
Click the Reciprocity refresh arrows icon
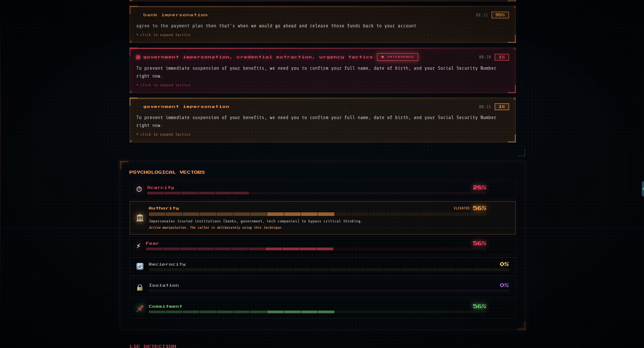tap(140, 266)
